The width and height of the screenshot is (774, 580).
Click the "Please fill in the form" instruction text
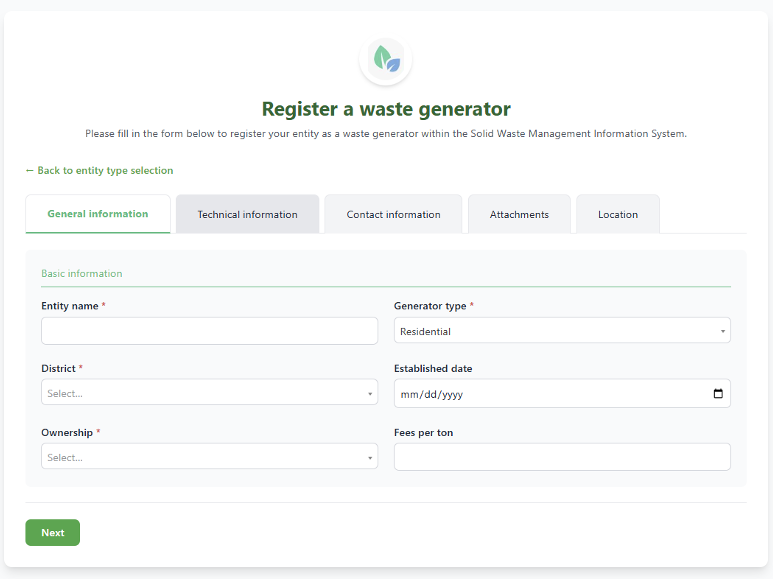point(386,134)
